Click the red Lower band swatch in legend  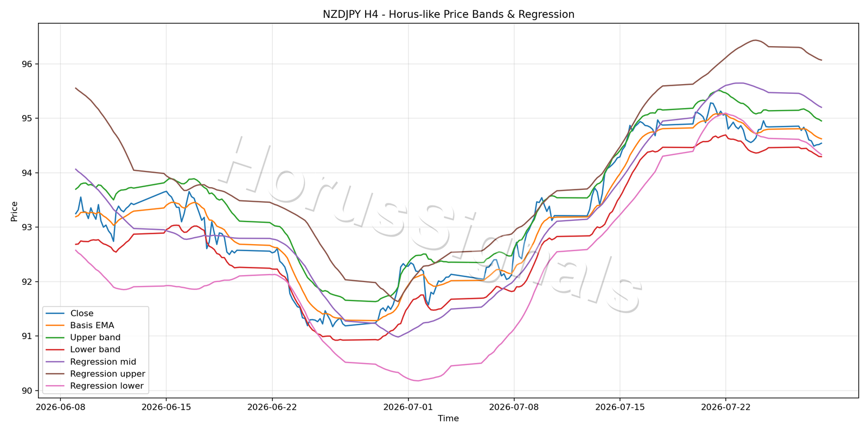coord(55,350)
